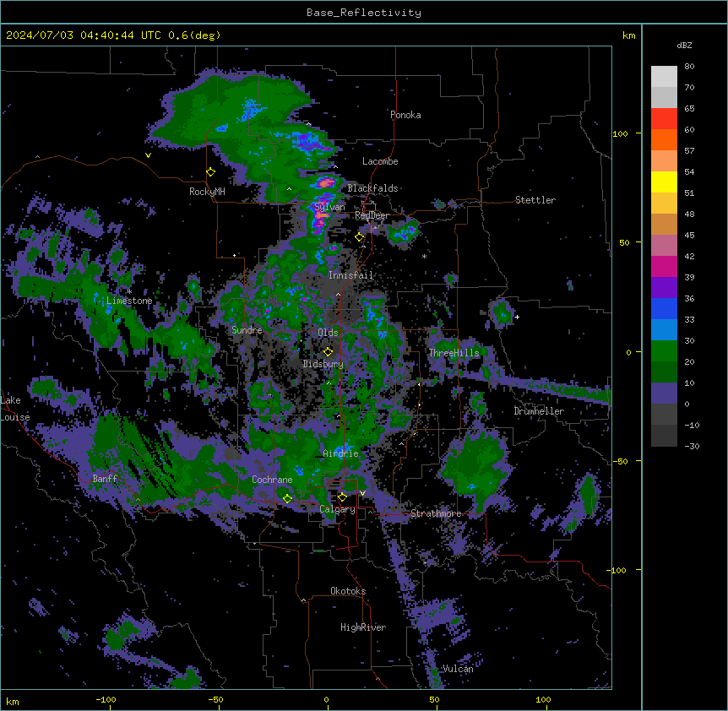Click the Airdrie city label
Viewport: 728px width, 711px height.
340,453
